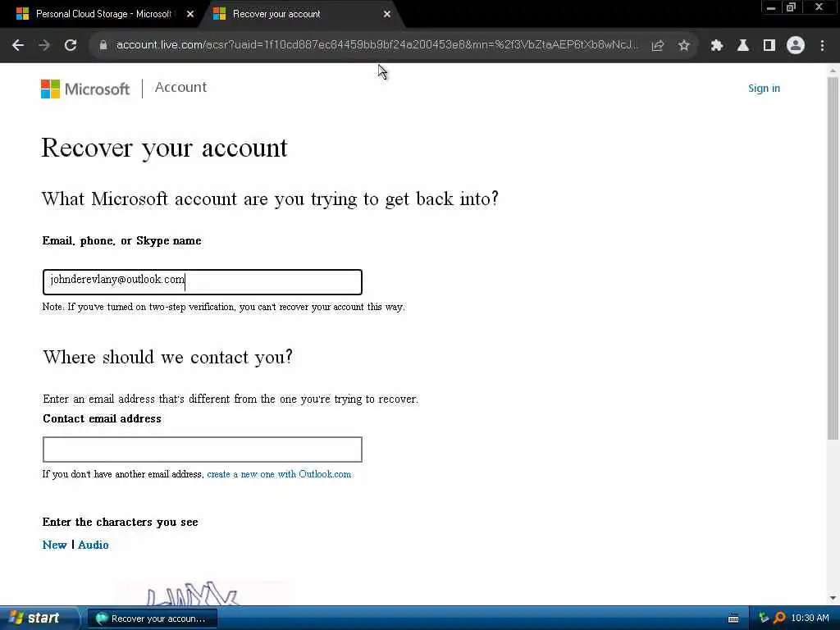Go back using browser back arrow
The width and height of the screenshot is (840, 630).
click(18, 46)
